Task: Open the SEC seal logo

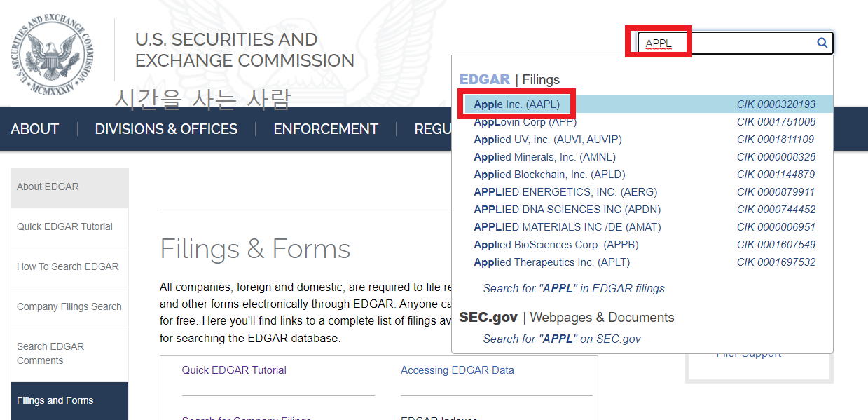Action: tap(53, 53)
